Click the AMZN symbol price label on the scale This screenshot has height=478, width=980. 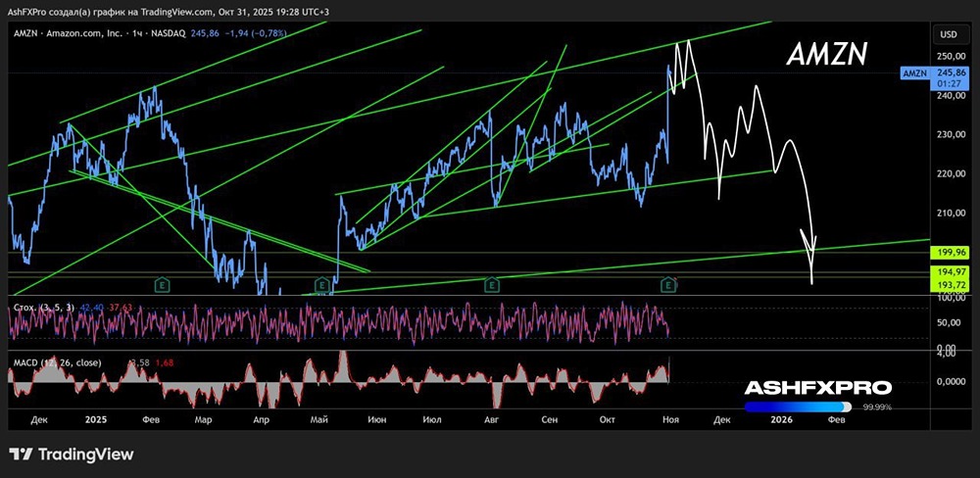click(915, 73)
